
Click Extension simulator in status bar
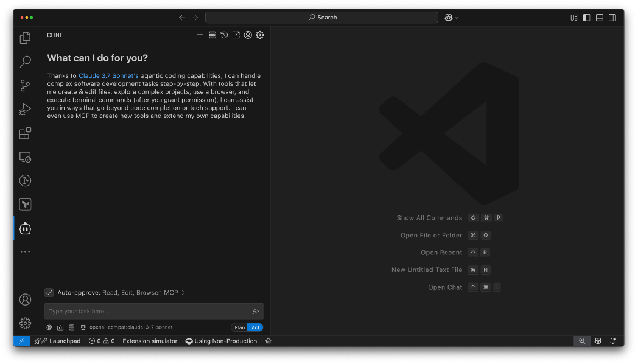[x=150, y=341]
